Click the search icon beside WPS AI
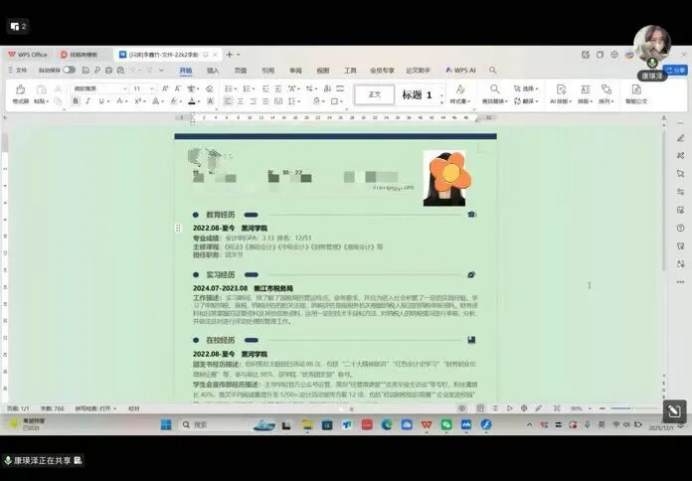Viewport: 692px width, 481px height. (x=493, y=70)
